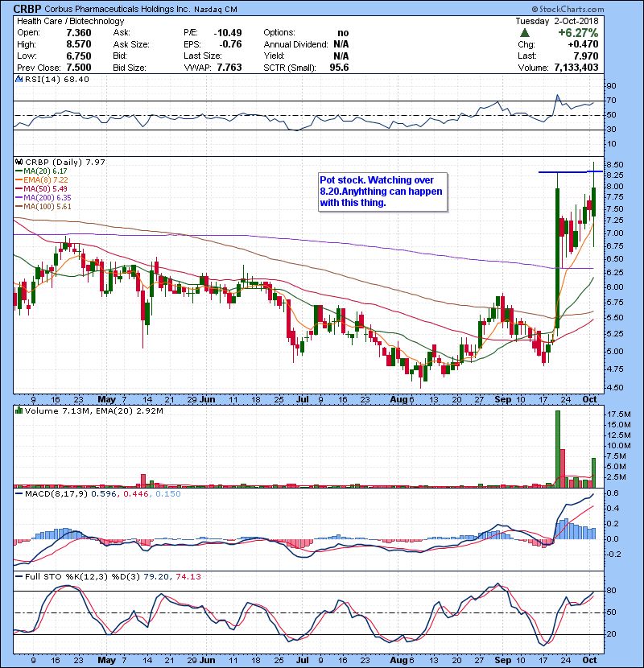
Task: Click the blue horizontal resistance line near 8.25
Action: click(x=570, y=171)
